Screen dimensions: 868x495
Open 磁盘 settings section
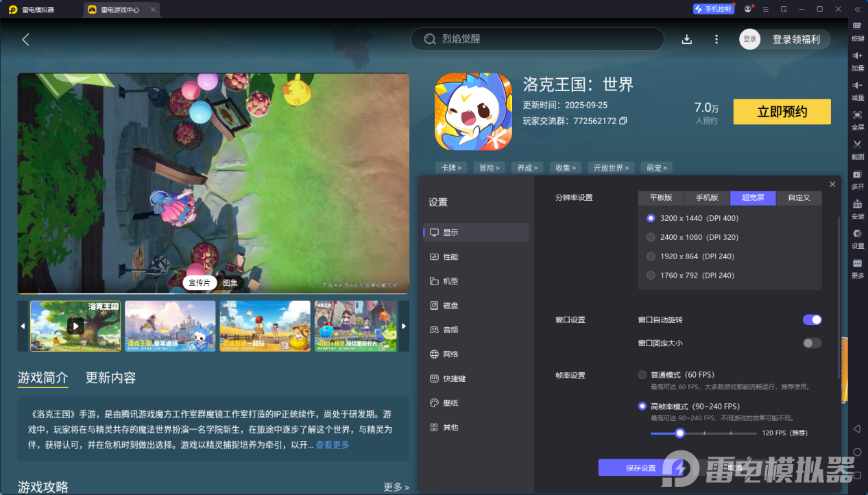(x=477, y=305)
